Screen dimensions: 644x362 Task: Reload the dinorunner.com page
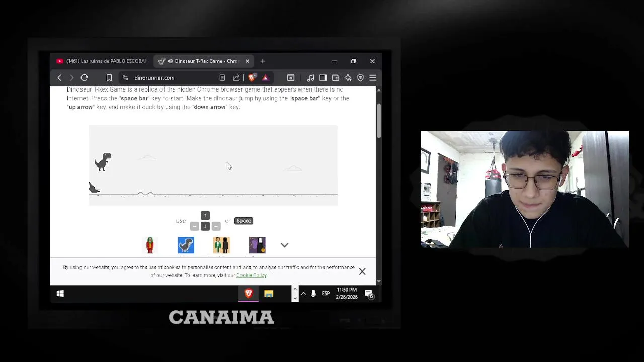84,78
